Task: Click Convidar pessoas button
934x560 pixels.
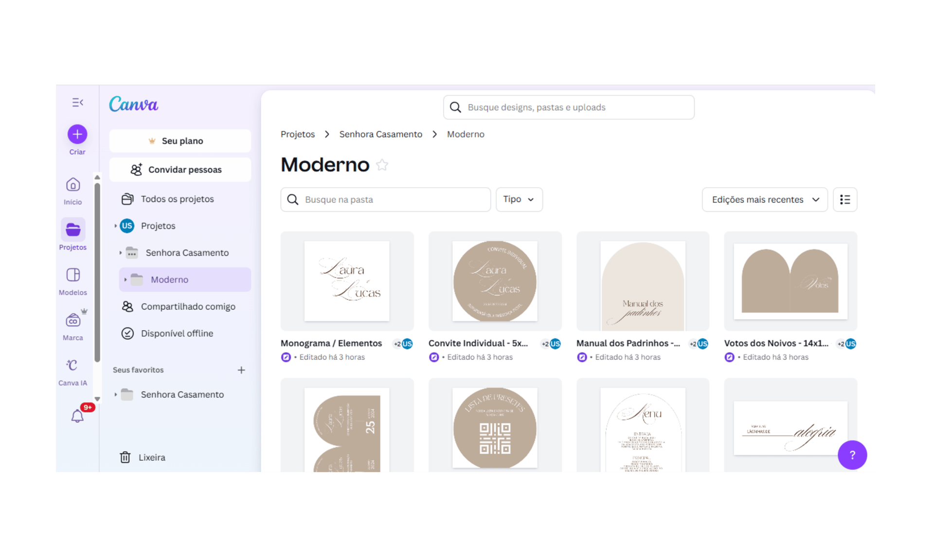Action: [180, 170]
